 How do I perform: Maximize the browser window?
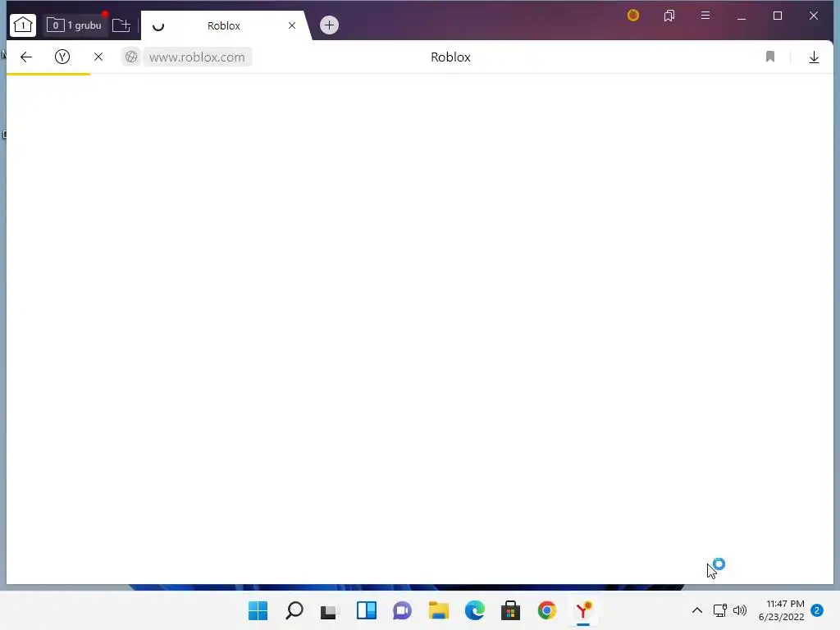[x=778, y=16]
